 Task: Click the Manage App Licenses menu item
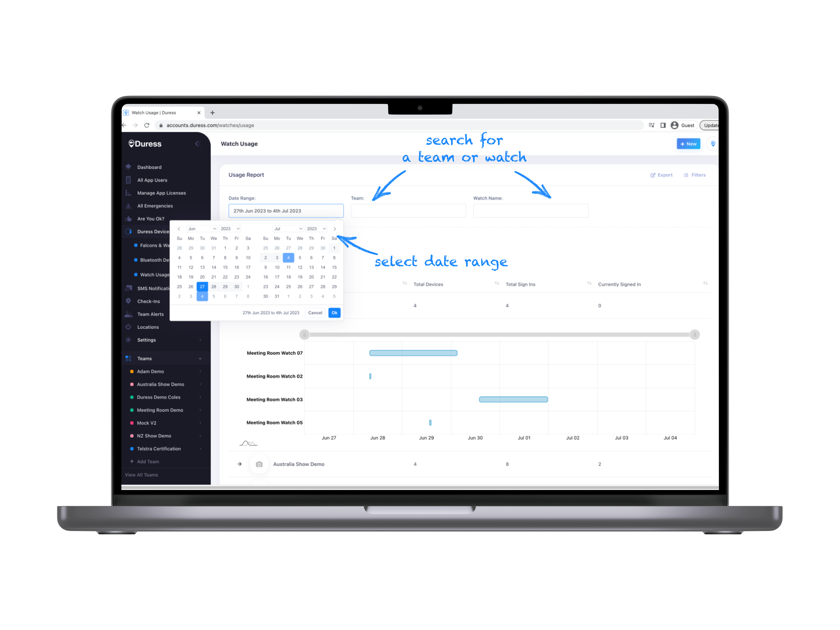(161, 193)
